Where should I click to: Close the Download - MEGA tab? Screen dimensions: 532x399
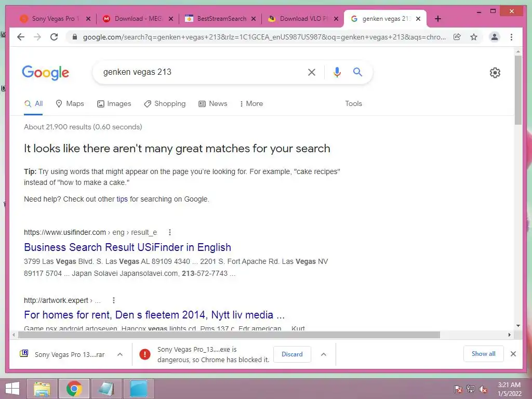click(171, 19)
